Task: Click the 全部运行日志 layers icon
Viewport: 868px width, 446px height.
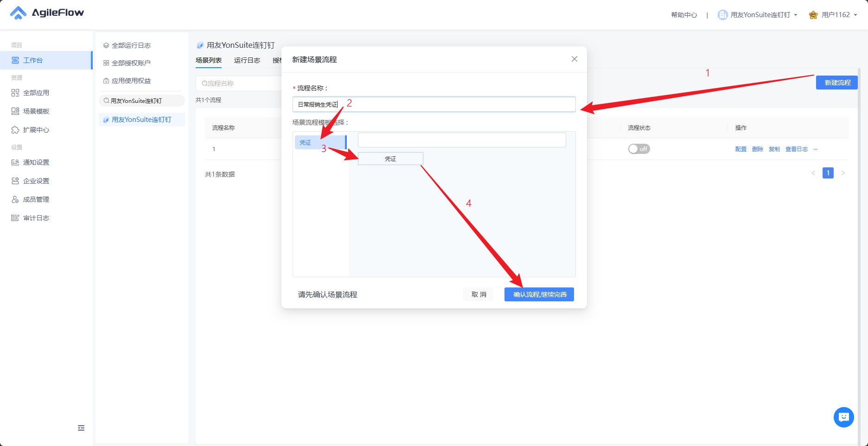Action: pyautogui.click(x=106, y=45)
